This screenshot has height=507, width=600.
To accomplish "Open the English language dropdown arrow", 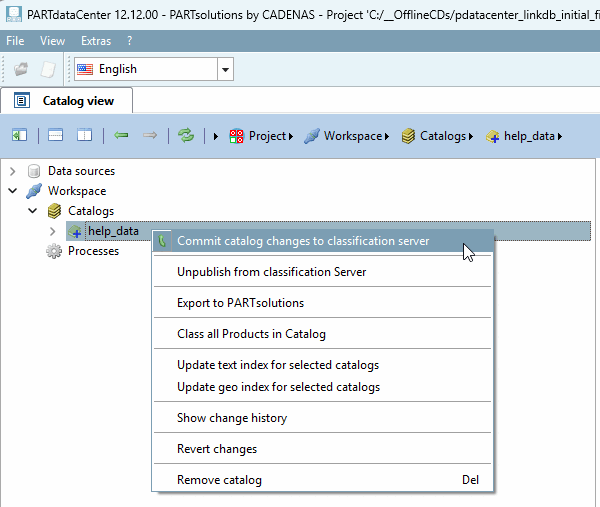I will pyautogui.click(x=225, y=69).
